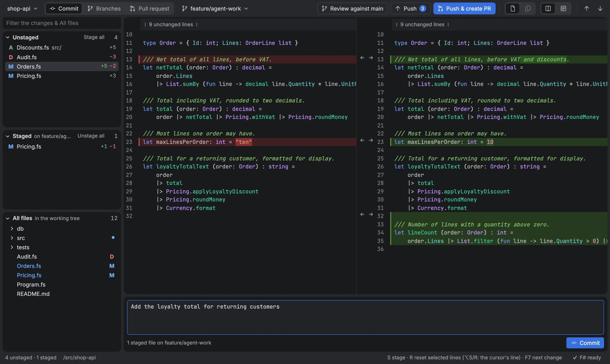Screen dimensions: 610x364
Task: Jump to previous change with up arrow
Action: tap(586, 9)
